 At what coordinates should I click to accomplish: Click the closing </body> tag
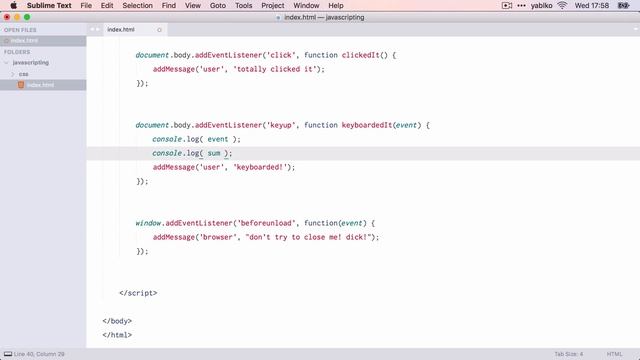117,321
